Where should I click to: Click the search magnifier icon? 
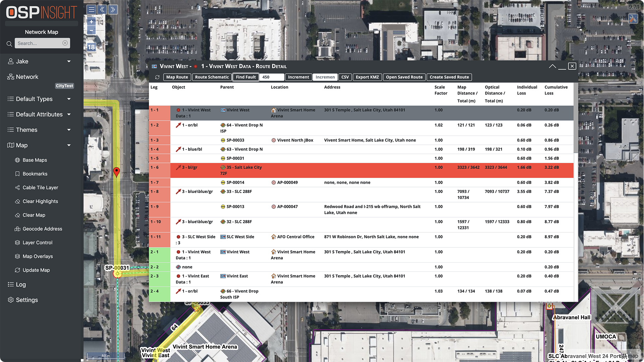pos(9,44)
